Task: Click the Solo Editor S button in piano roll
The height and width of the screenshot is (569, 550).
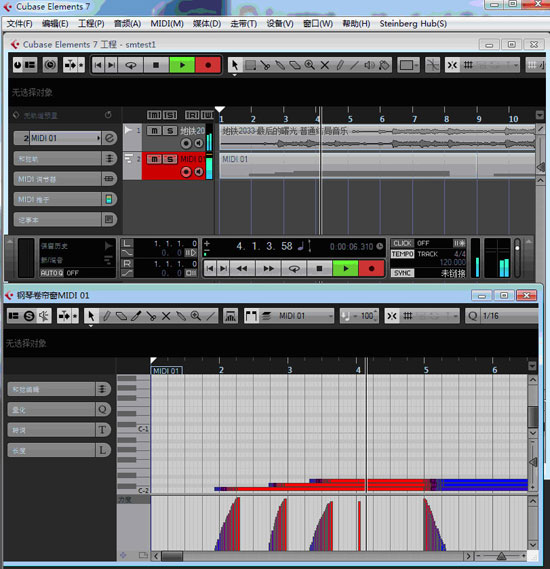Action: 29,316
